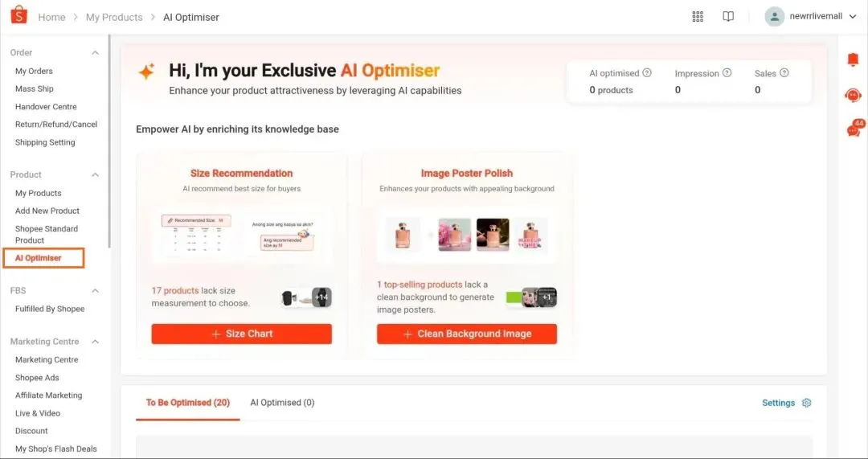The image size is (868, 459).
Task: Open the customer support headset icon
Action: pos(853,95)
